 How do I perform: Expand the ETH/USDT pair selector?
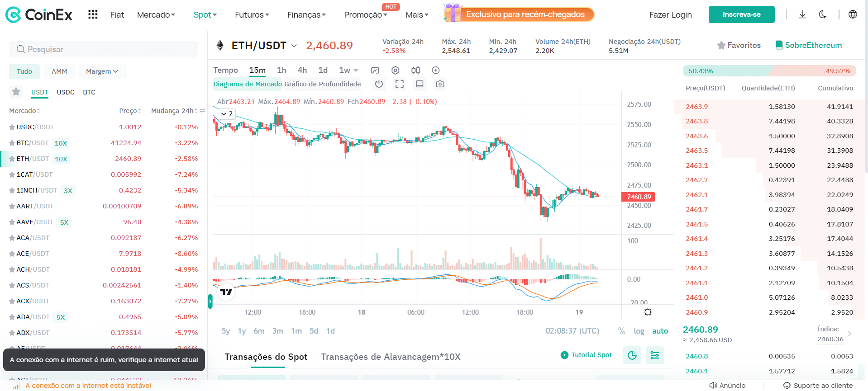pyautogui.click(x=294, y=46)
